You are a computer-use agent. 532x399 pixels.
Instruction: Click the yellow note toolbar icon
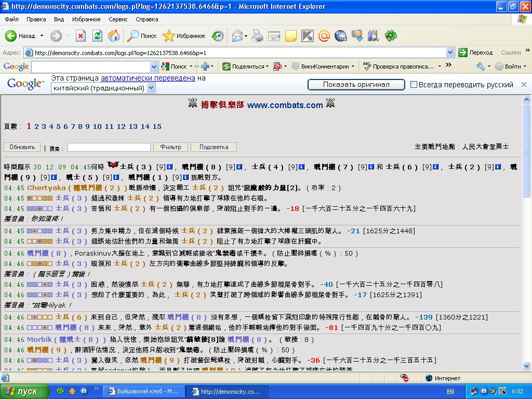(x=291, y=36)
